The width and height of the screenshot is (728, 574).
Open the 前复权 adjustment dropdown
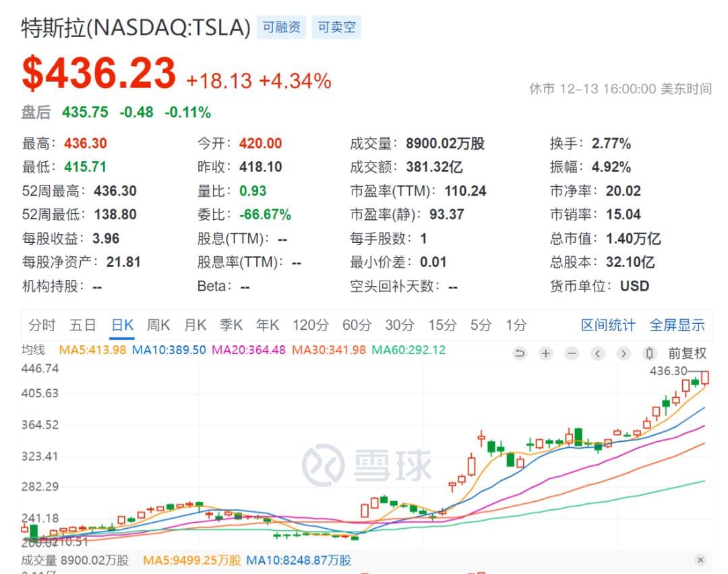687,353
